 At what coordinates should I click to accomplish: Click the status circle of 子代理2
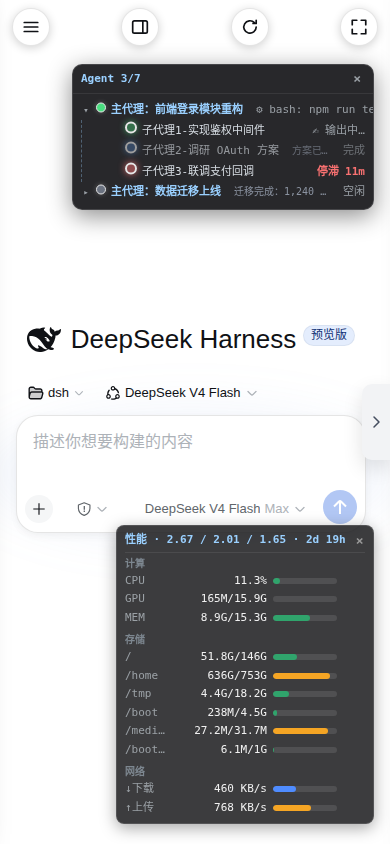(x=131, y=147)
